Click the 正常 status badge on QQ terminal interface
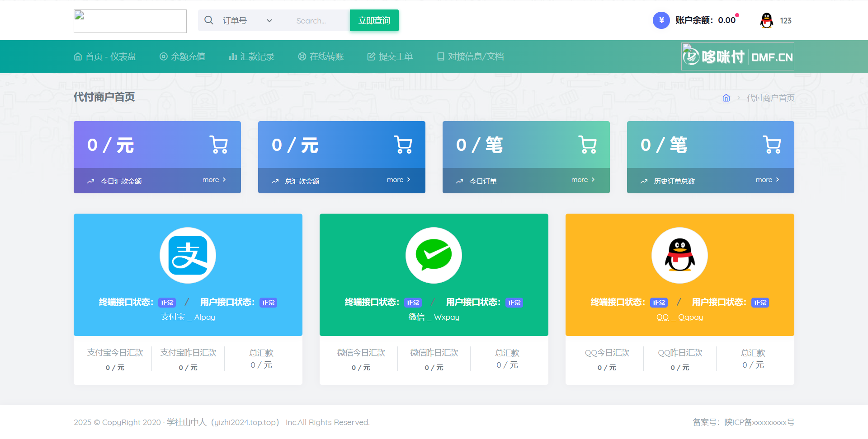This screenshot has height=439, width=868. (659, 303)
